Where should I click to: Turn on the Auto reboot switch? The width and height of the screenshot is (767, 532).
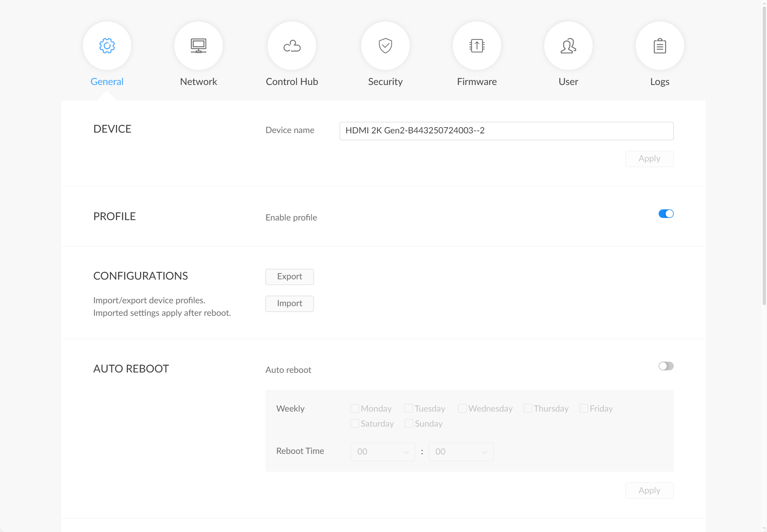tap(666, 366)
